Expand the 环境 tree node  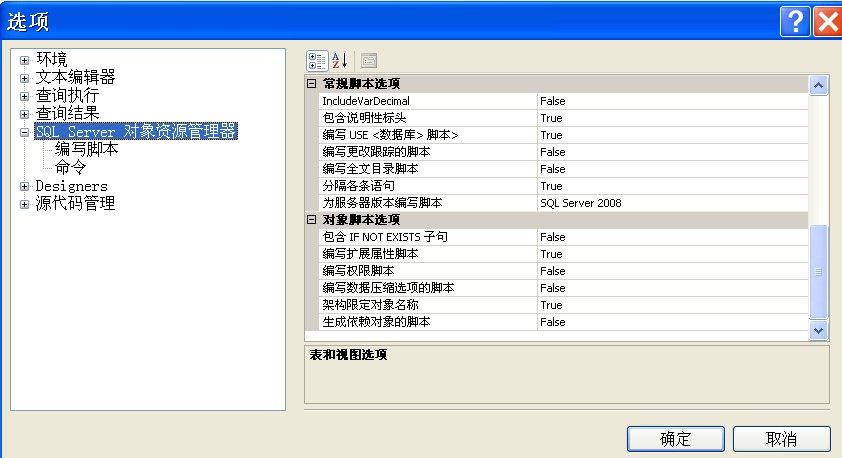[24, 60]
